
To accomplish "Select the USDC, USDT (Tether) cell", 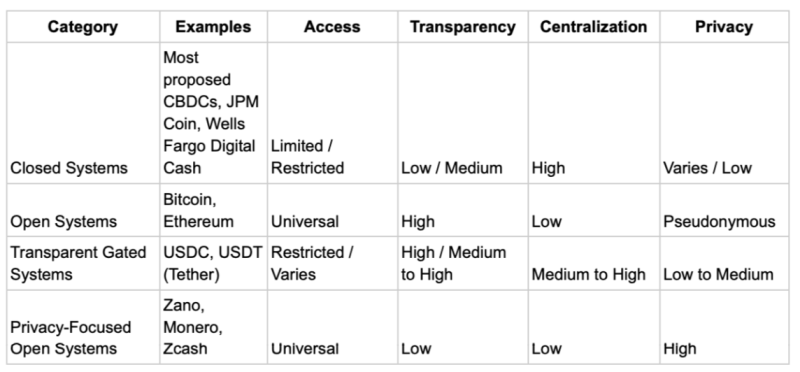I will pyautogui.click(x=213, y=263).
